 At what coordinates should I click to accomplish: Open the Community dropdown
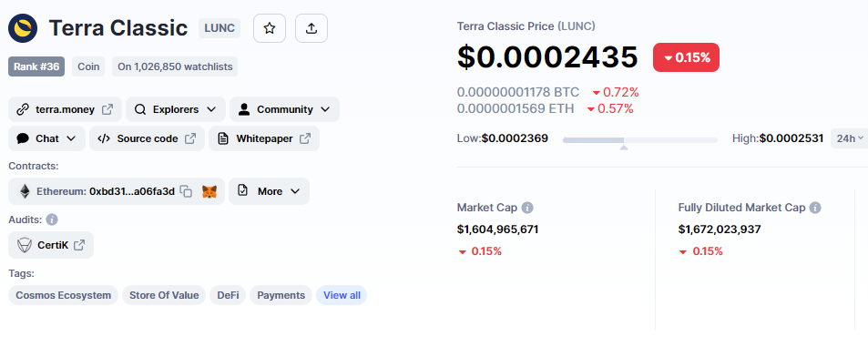(x=284, y=109)
